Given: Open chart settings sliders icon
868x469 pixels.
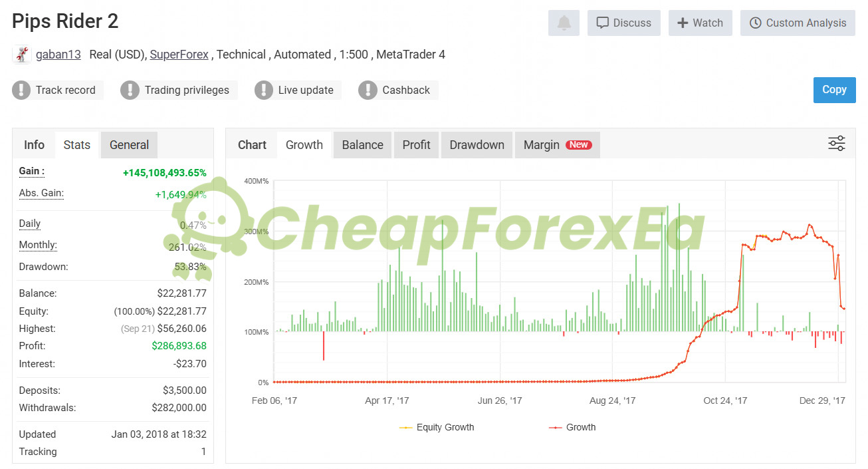Looking at the screenshot, I should (836, 144).
